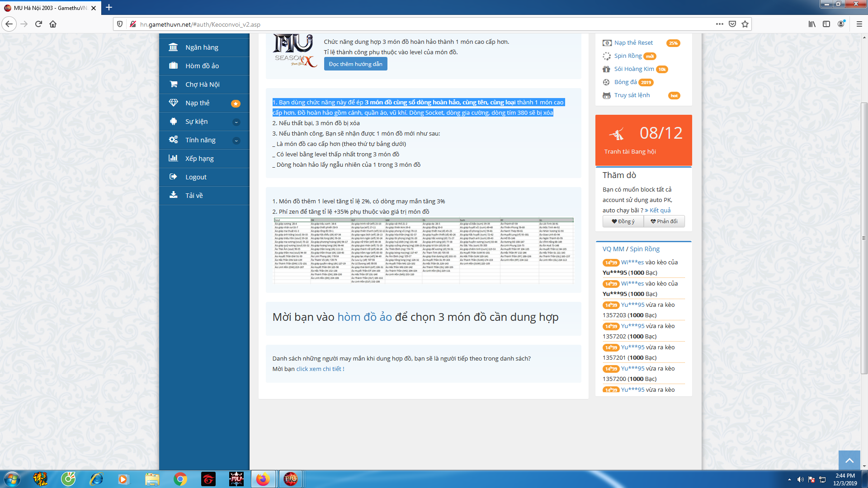This screenshot has width=868, height=488.
Task: Open Chrome from the taskbar
Action: click(x=180, y=479)
